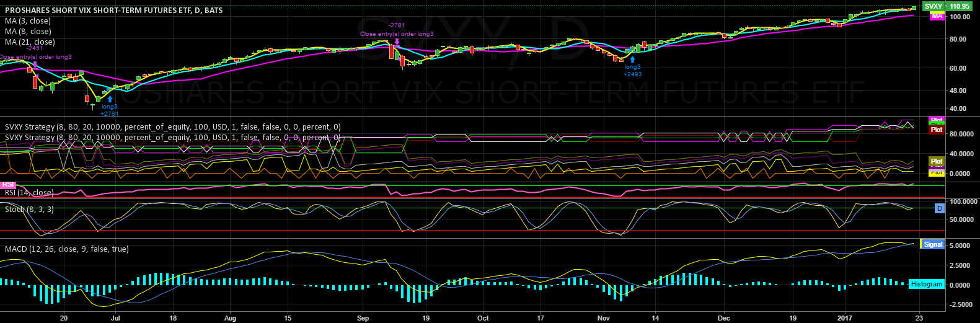Click the dark red Plot label

coord(937,130)
